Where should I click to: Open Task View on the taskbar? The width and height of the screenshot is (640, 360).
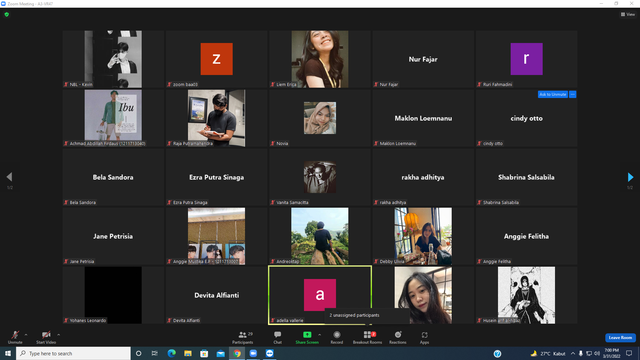point(155,353)
